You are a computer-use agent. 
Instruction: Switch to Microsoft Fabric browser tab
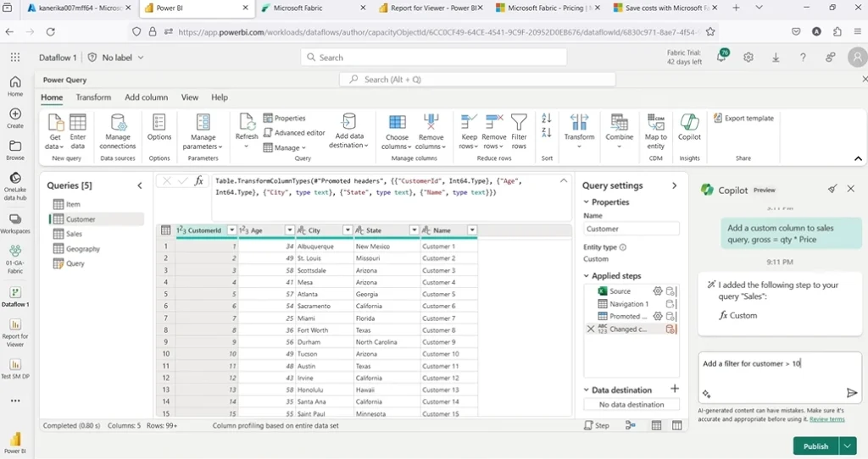[313, 8]
